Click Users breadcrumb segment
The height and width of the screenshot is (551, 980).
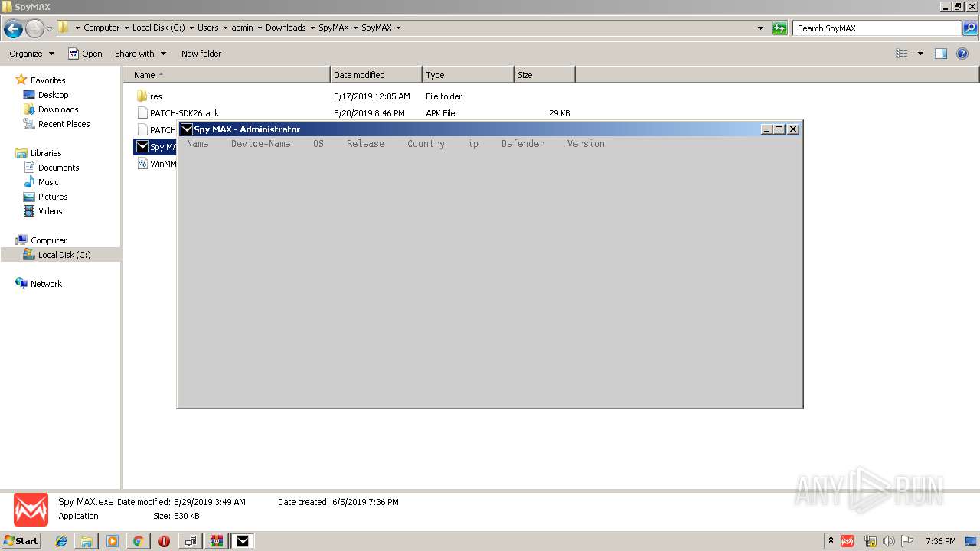click(207, 28)
